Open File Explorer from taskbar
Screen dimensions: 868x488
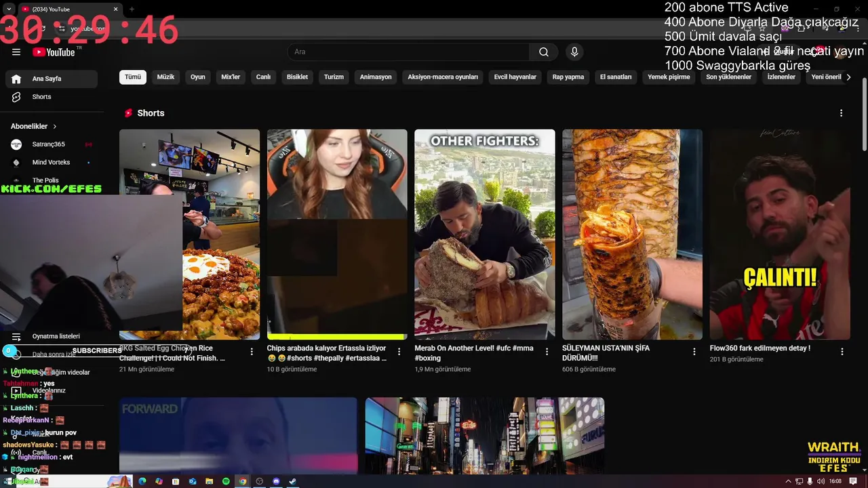(209, 481)
